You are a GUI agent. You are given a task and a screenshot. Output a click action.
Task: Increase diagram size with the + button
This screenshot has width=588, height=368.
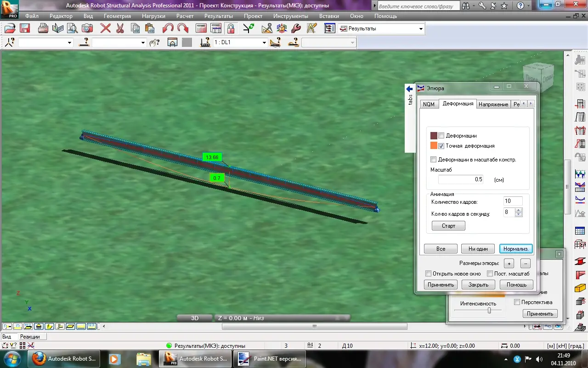click(509, 264)
